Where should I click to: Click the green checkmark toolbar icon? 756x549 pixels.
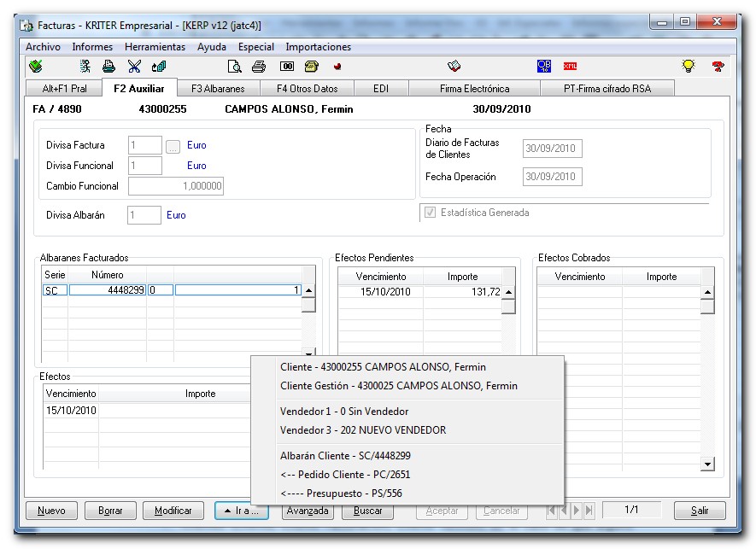tap(36, 66)
